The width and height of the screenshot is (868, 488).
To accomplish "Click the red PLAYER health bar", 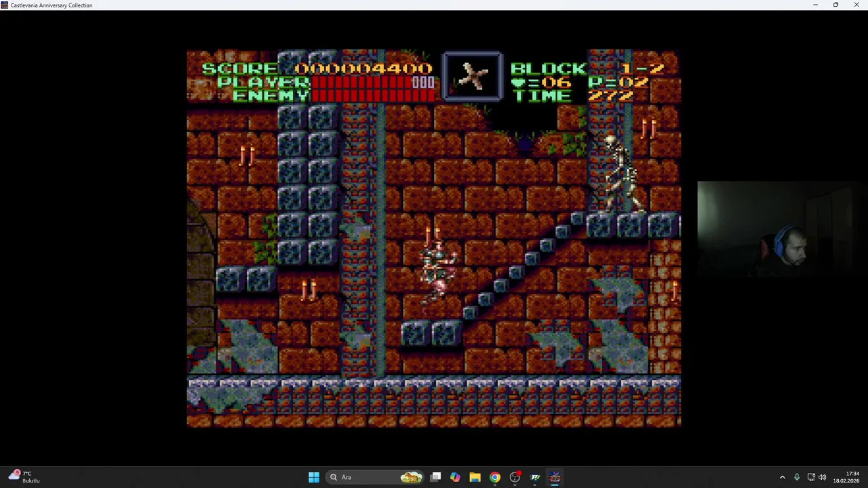I will pyautogui.click(x=373, y=82).
